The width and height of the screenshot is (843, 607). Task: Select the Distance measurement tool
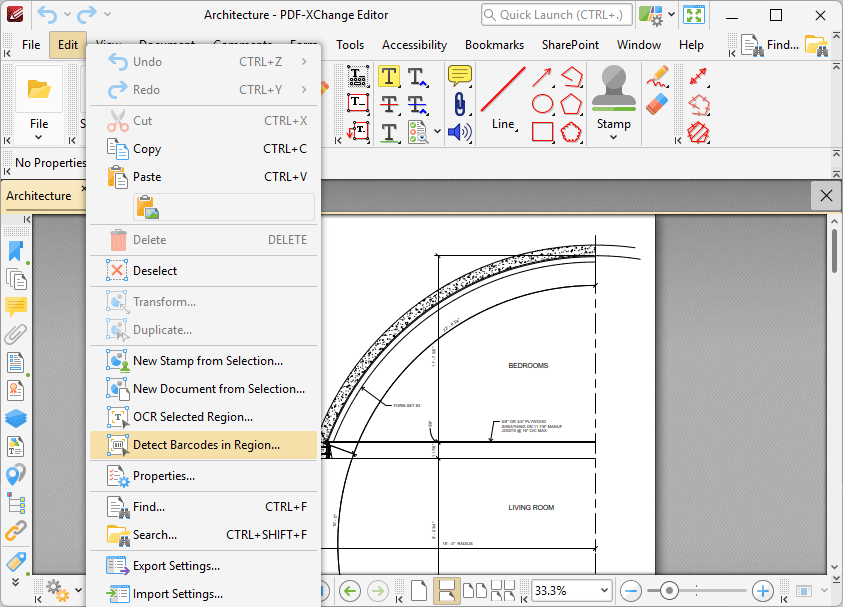[x=699, y=77]
